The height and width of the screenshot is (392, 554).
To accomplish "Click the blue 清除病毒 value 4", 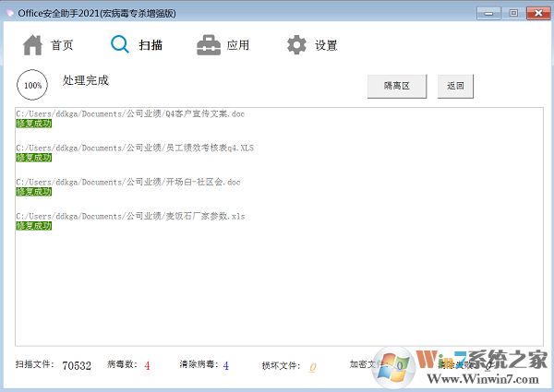I will click(x=226, y=365).
